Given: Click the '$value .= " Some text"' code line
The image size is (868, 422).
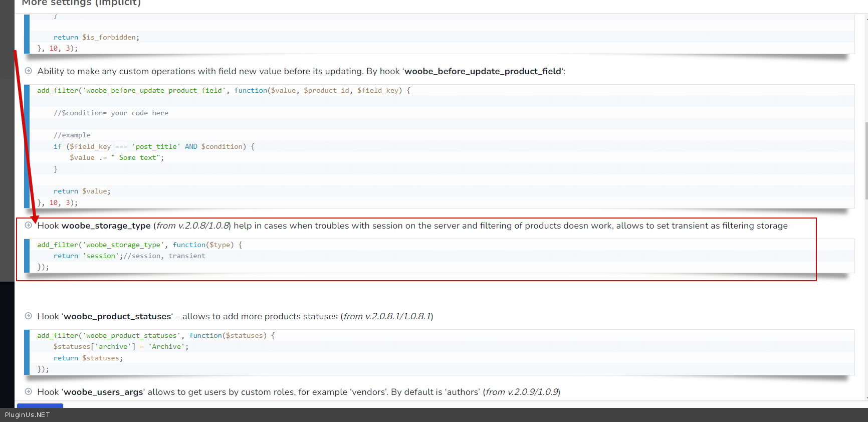Looking at the screenshot, I should [116, 157].
